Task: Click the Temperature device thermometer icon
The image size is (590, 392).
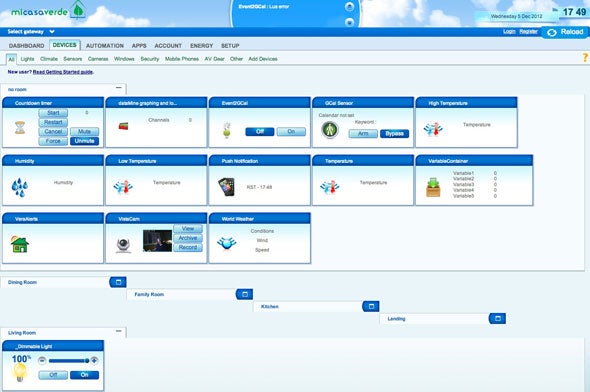Action: (330, 187)
